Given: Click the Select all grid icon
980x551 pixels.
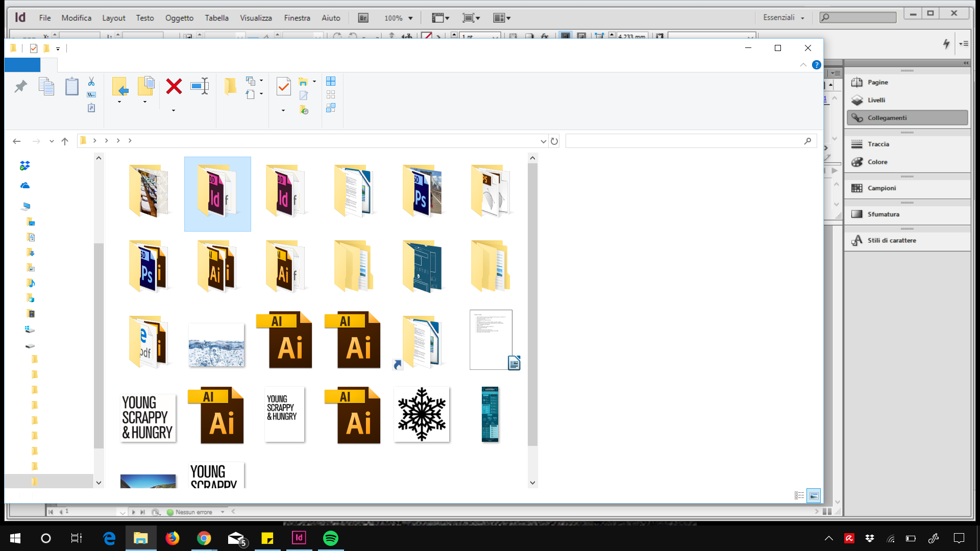Looking at the screenshot, I should (x=331, y=81).
